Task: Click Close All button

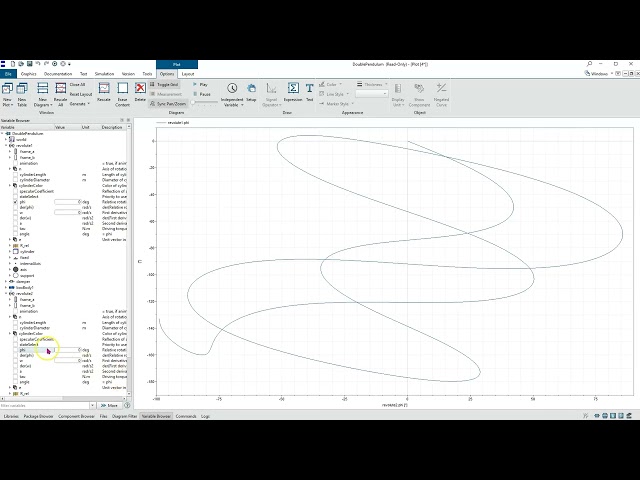Action: click(78, 84)
